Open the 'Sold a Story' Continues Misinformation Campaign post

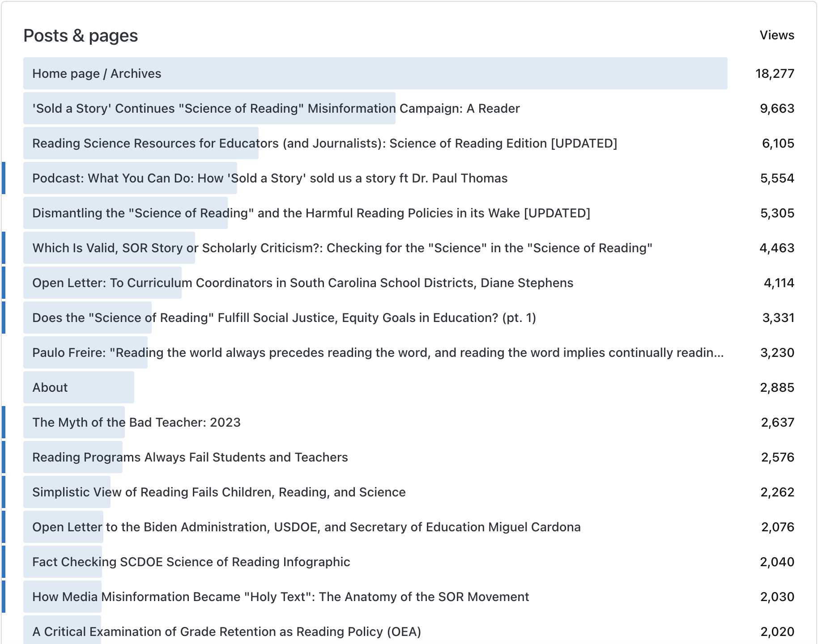[276, 108]
